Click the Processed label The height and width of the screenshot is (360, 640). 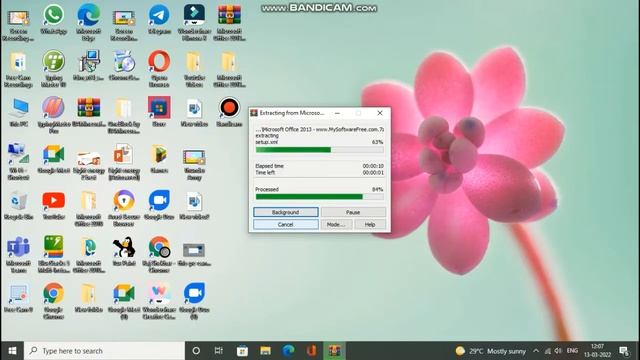[x=267, y=189]
